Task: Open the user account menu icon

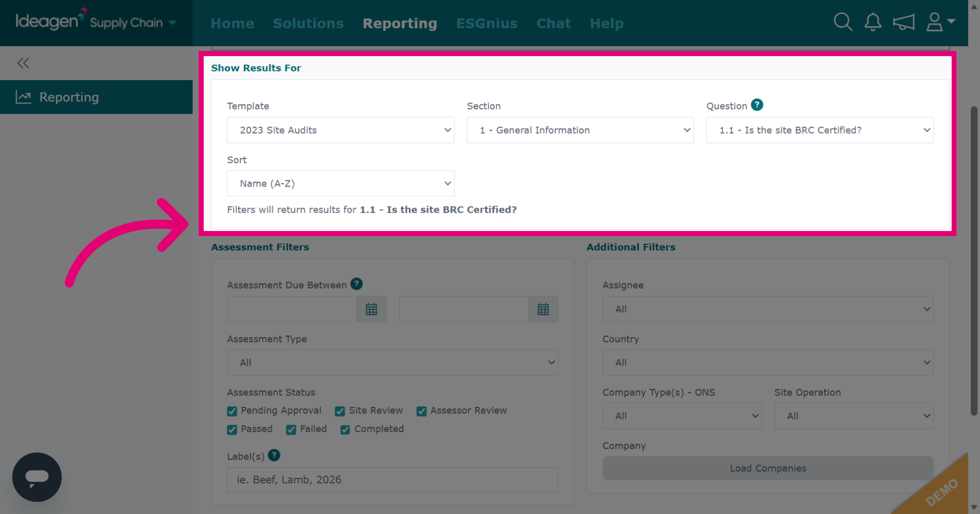Action: click(940, 22)
